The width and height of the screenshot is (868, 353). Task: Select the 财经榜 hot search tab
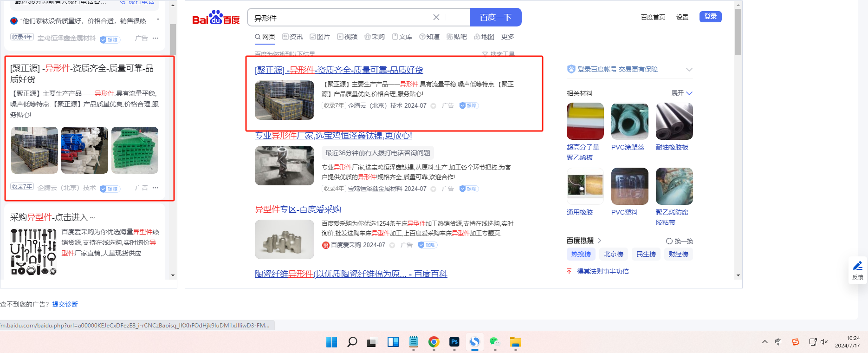coord(678,254)
